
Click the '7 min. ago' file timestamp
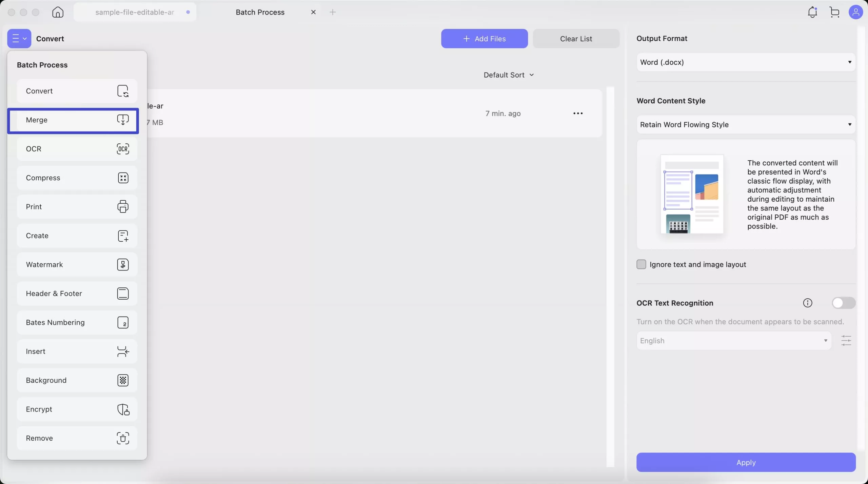coord(503,113)
